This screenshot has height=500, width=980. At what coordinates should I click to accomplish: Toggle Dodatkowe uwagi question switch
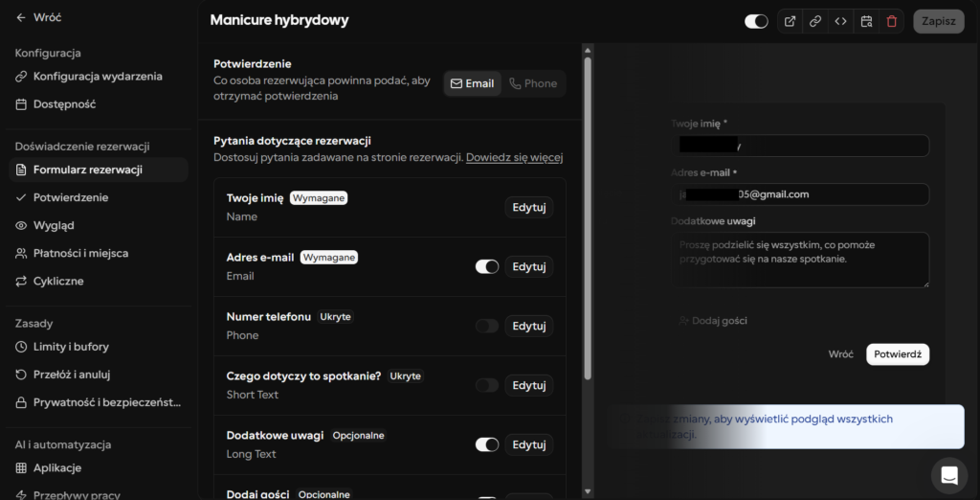(x=487, y=444)
